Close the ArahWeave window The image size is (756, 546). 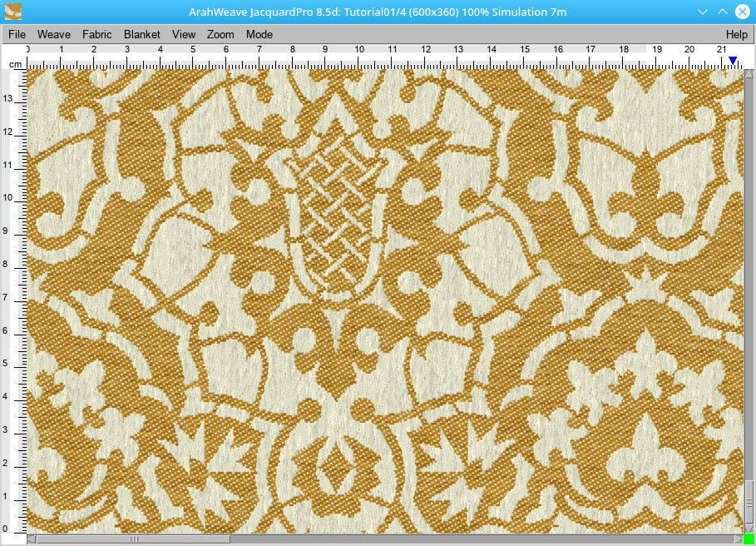(x=743, y=12)
